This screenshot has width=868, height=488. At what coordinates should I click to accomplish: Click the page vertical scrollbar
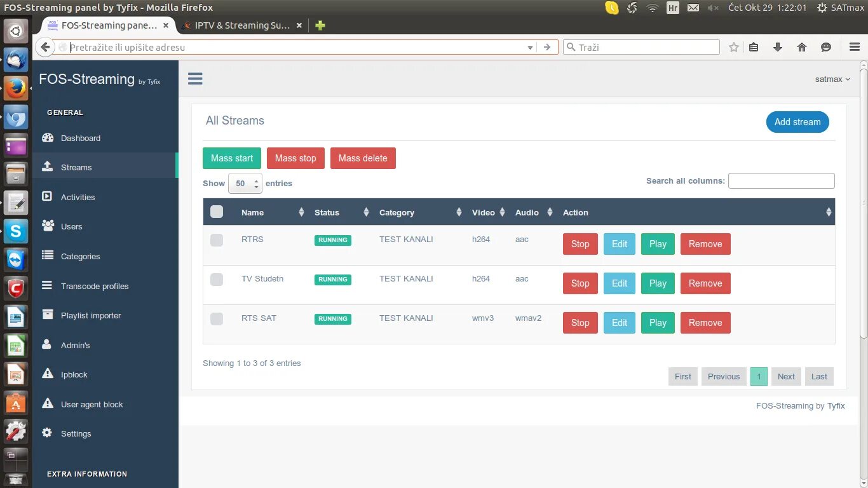(864, 202)
